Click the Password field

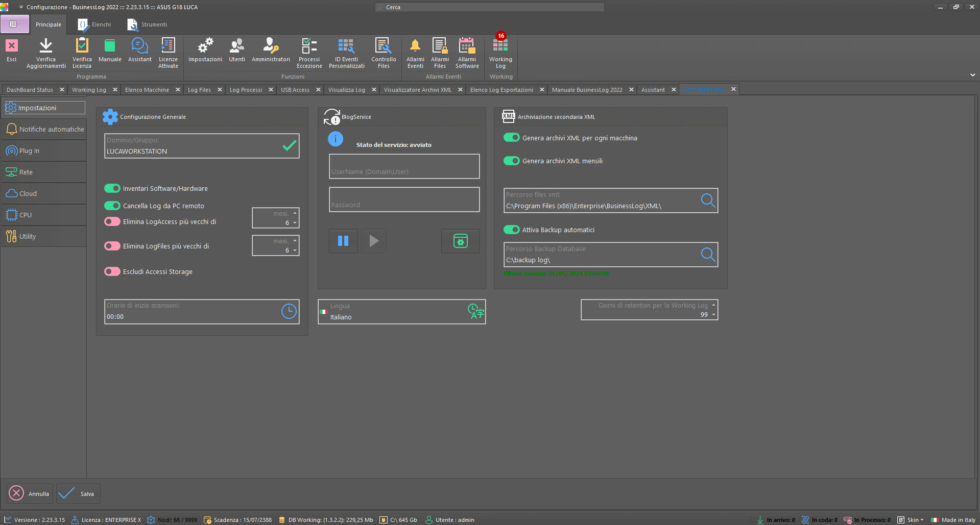pyautogui.click(x=404, y=199)
